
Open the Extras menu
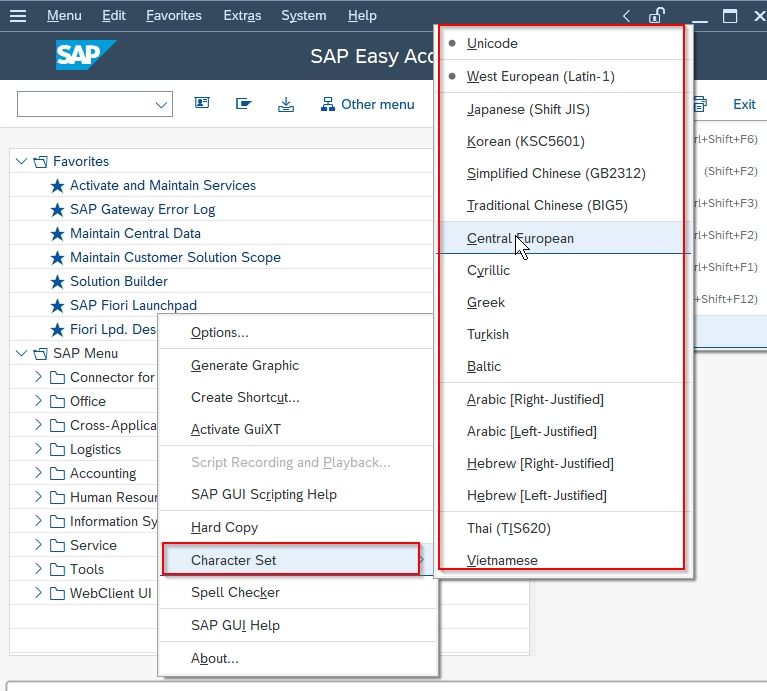[x=242, y=16]
